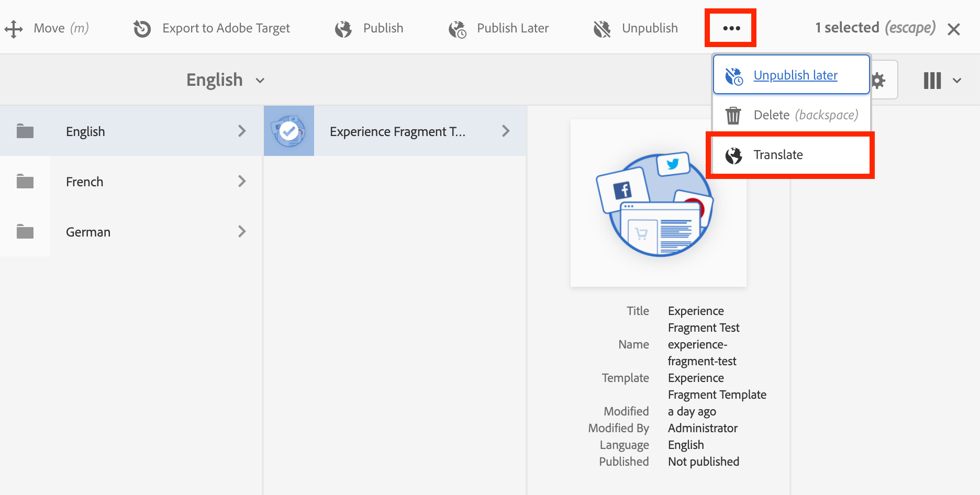
Task: Toggle selection of the French folder
Action: point(25,181)
